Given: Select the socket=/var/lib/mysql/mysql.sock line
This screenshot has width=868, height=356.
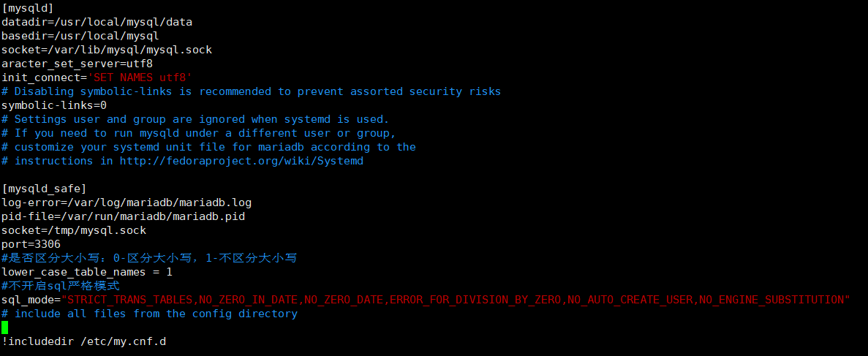Looking at the screenshot, I should (x=107, y=50).
